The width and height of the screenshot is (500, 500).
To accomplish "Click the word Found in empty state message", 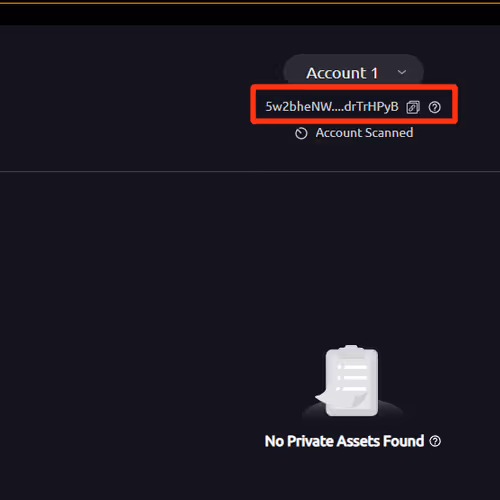I will (403, 441).
